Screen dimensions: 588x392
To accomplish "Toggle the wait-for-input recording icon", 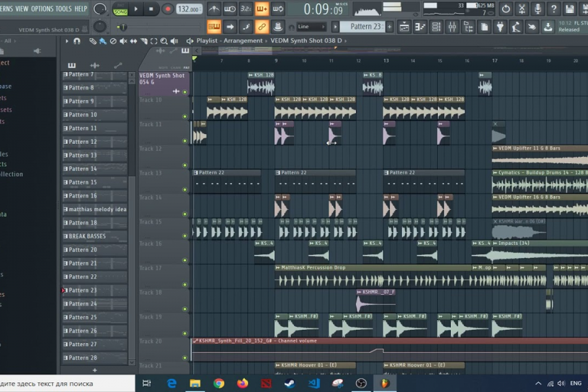I will 230,9.
